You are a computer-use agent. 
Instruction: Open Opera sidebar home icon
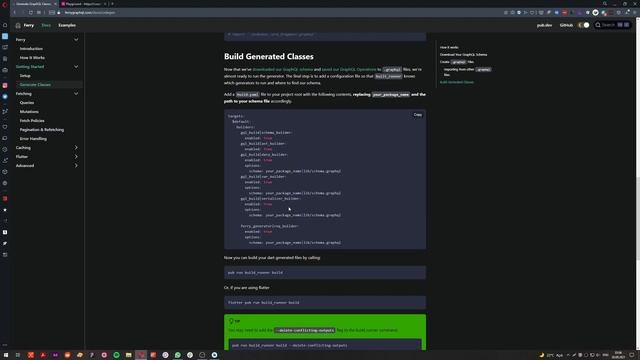pyautogui.click(x=5, y=25)
